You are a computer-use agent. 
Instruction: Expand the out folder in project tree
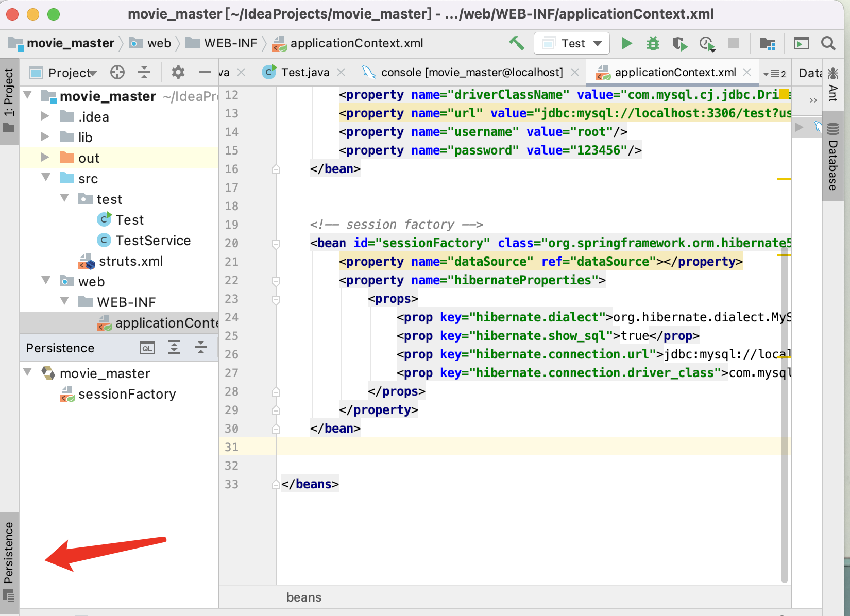[x=45, y=158]
